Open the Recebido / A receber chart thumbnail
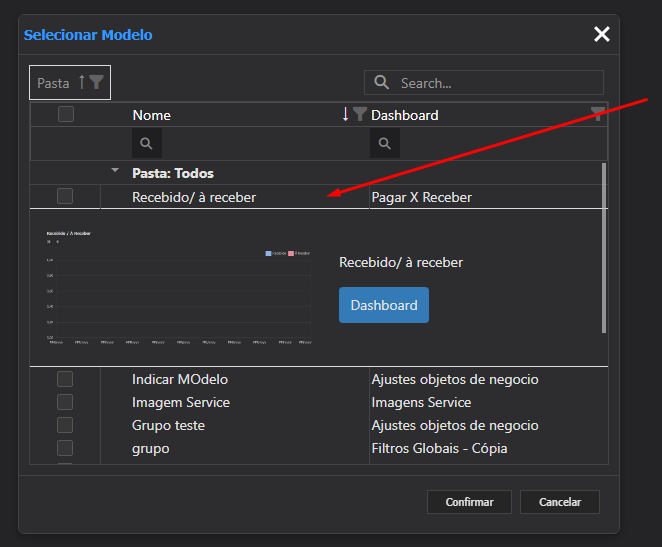The width and height of the screenshot is (662, 547). pyautogui.click(x=179, y=287)
